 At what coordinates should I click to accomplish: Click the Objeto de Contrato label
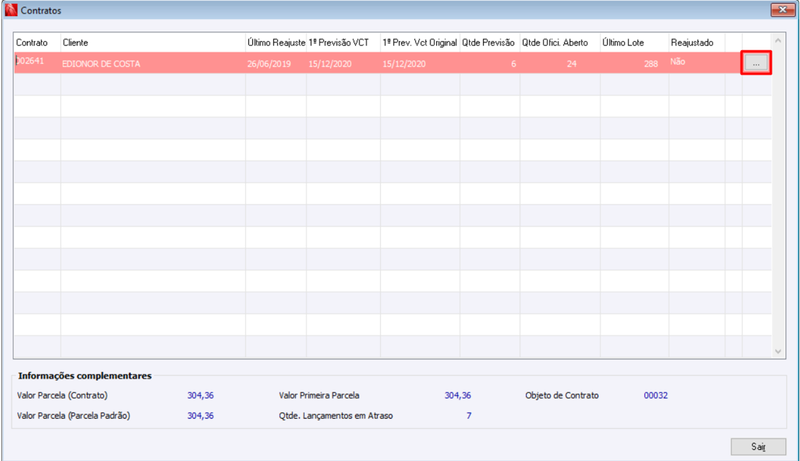[x=562, y=395]
